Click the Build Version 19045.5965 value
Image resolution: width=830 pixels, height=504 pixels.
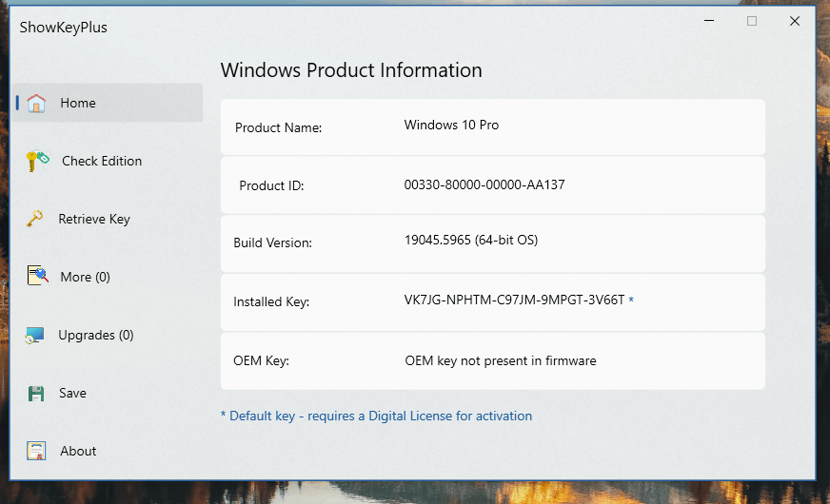point(471,240)
